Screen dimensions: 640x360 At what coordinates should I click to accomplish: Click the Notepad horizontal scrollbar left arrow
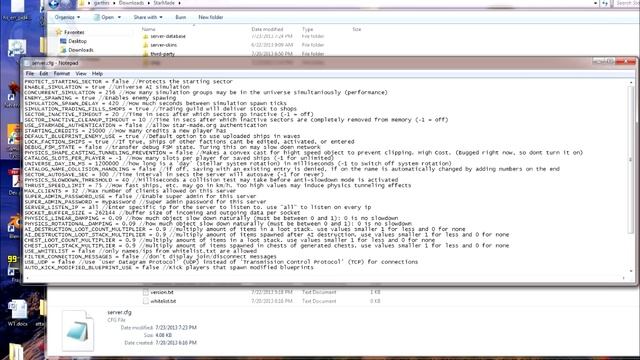27,278
